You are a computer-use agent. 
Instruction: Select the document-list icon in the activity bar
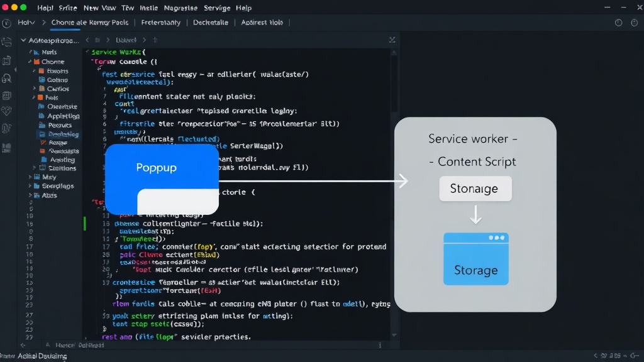[6, 96]
